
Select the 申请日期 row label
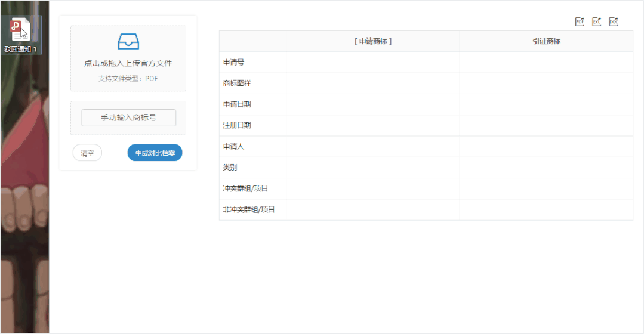coord(237,104)
